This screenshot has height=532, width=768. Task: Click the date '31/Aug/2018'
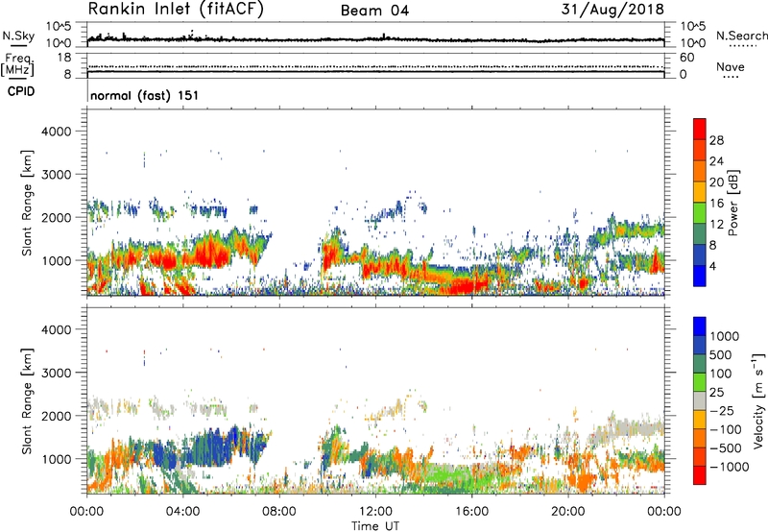pos(612,10)
